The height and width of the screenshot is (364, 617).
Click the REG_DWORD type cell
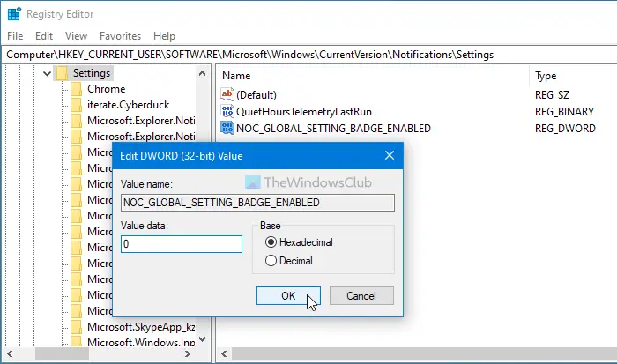pyautogui.click(x=565, y=129)
